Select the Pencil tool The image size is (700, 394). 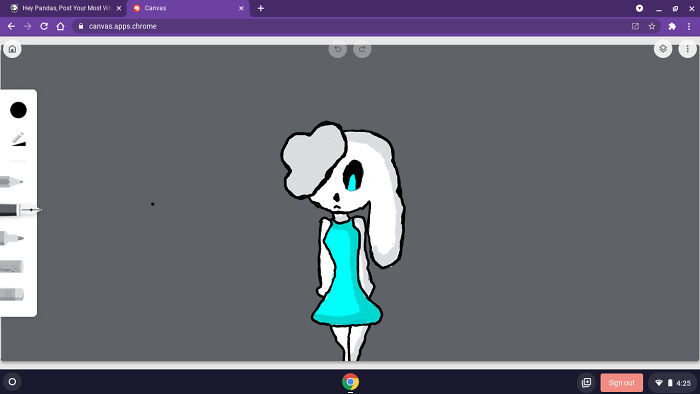[11, 182]
